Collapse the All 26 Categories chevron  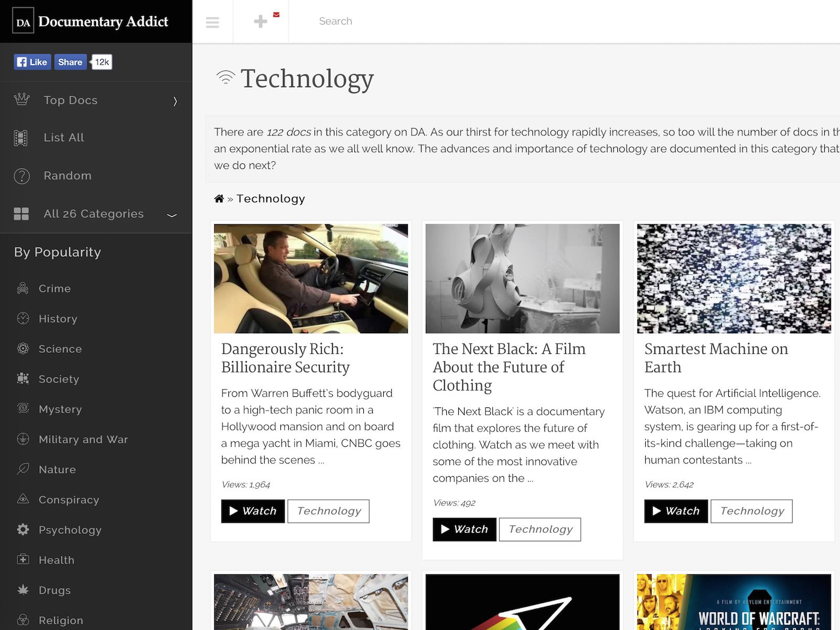[172, 215]
